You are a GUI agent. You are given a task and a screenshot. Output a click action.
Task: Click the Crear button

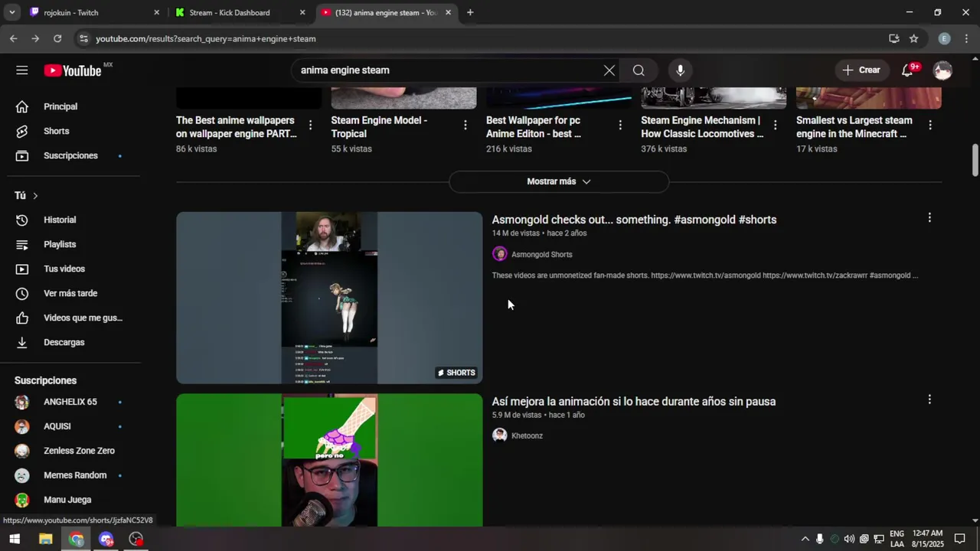pos(862,70)
